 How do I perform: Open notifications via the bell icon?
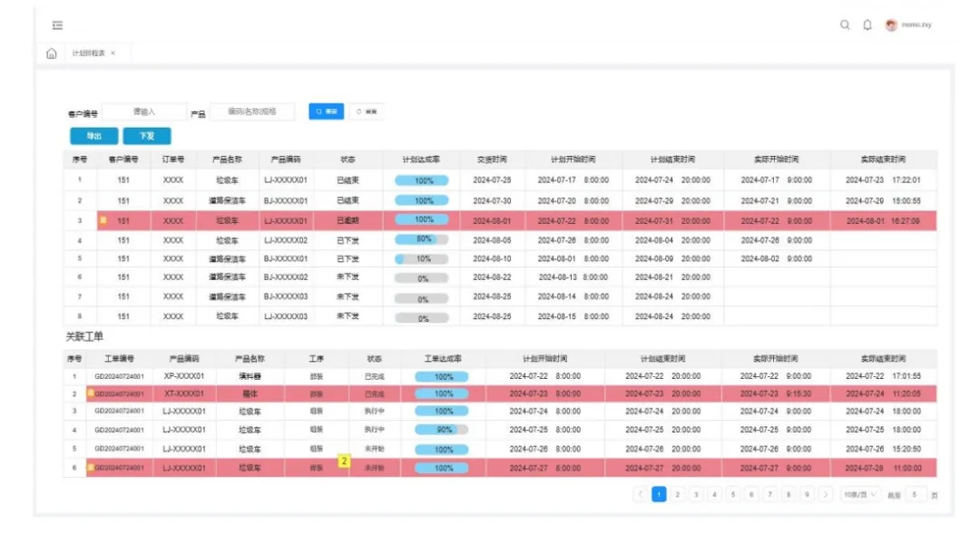click(x=867, y=25)
